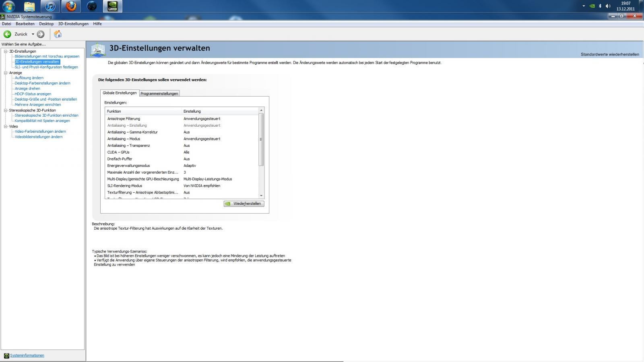Open Windows Explorer from the taskbar

click(x=29, y=6)
